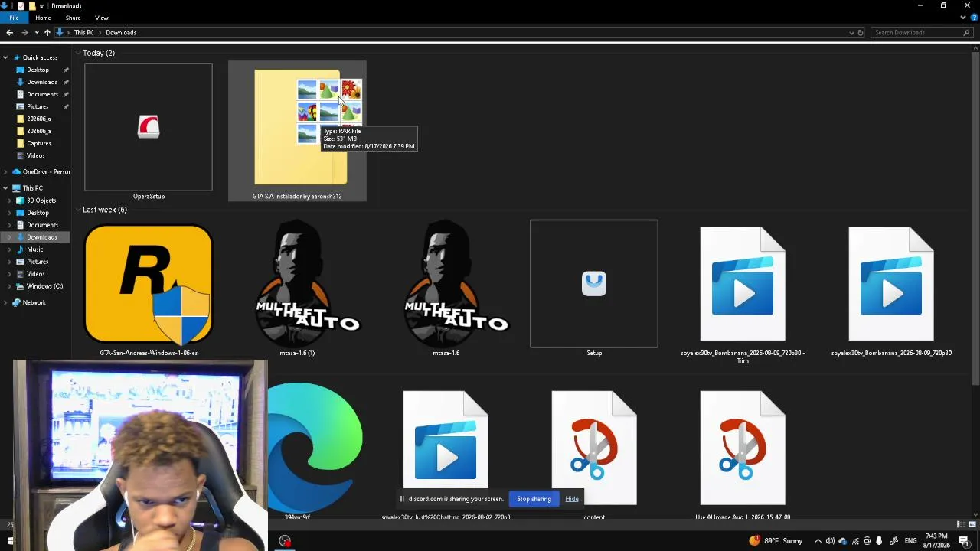Click 'This PC' in the address breadcrumb
980x551 pixels.
click(x=84, y=33)
